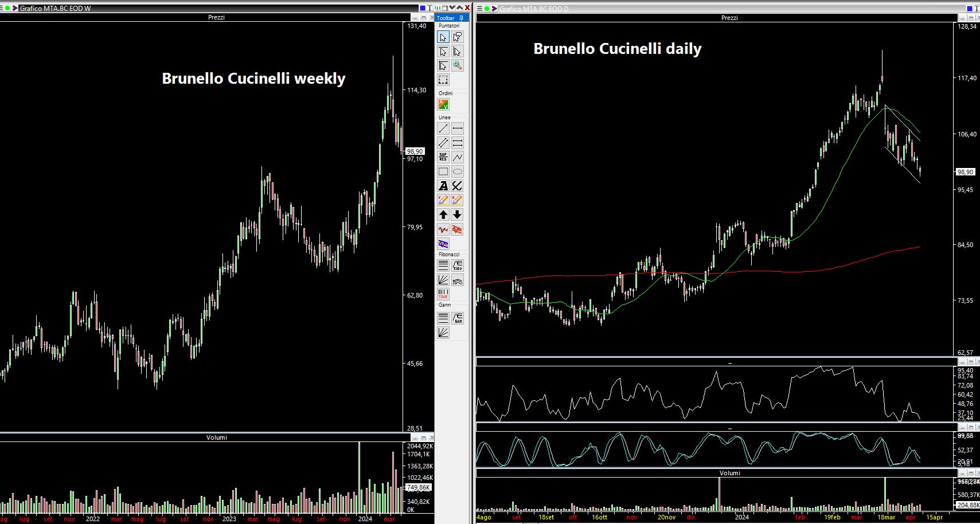Select the double horizontal lines tool
The height and width of the screenshot is (524, 980).
[x=458, y=143]
